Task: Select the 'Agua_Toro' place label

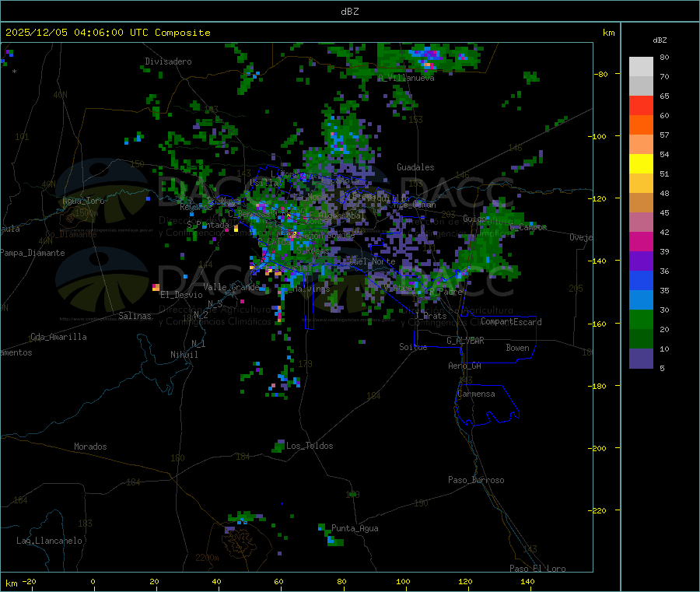Action: coord(83,201)
